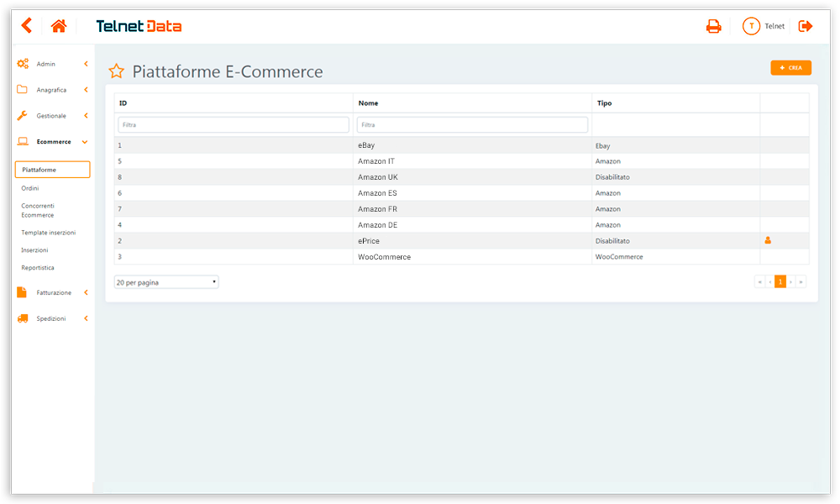
Task: Sort by the Tipo column header
Action: point(604,102)
